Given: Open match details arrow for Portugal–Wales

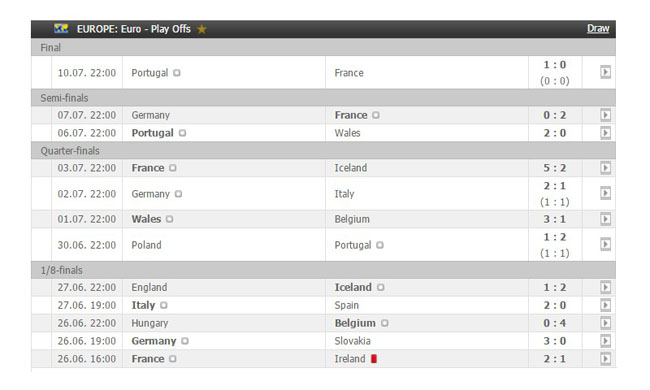Looking at the screenshot, I should click(605, 133).
